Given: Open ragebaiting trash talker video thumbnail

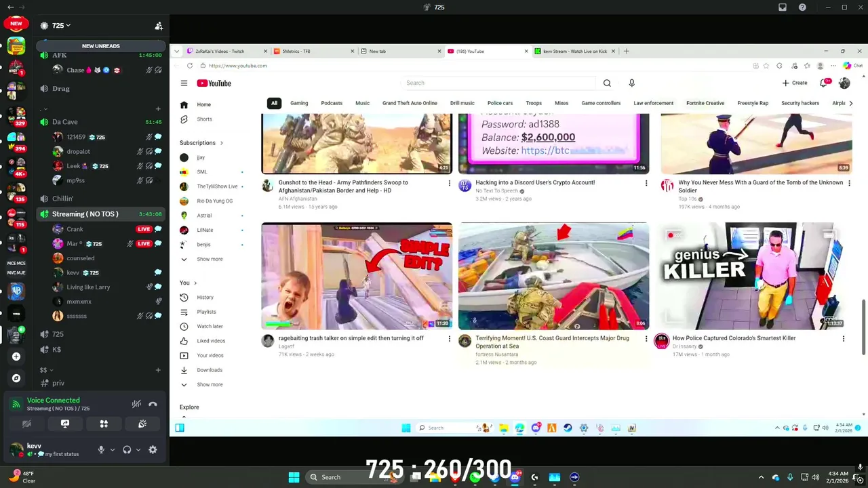Looking at the screenshot, I should click(x=357, y=276).
